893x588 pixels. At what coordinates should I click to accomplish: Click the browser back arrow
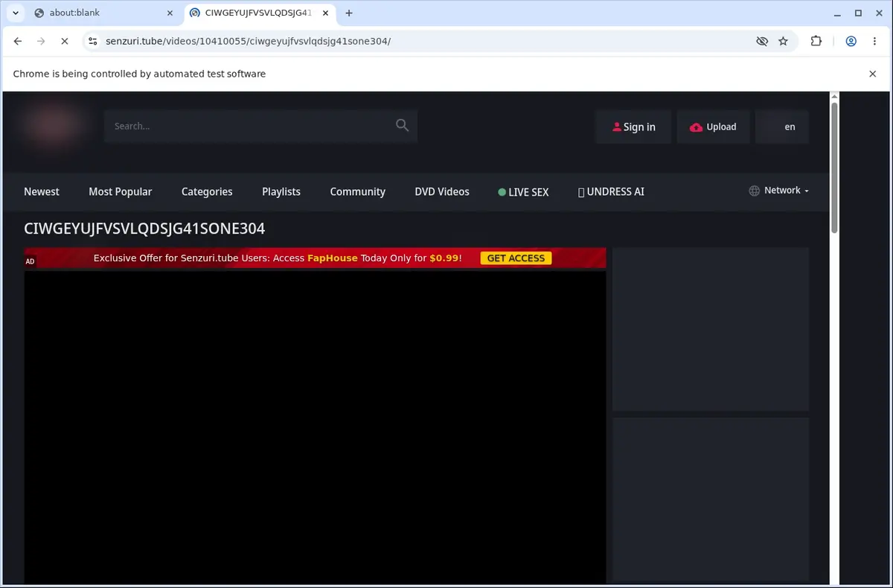click(18, 42)
